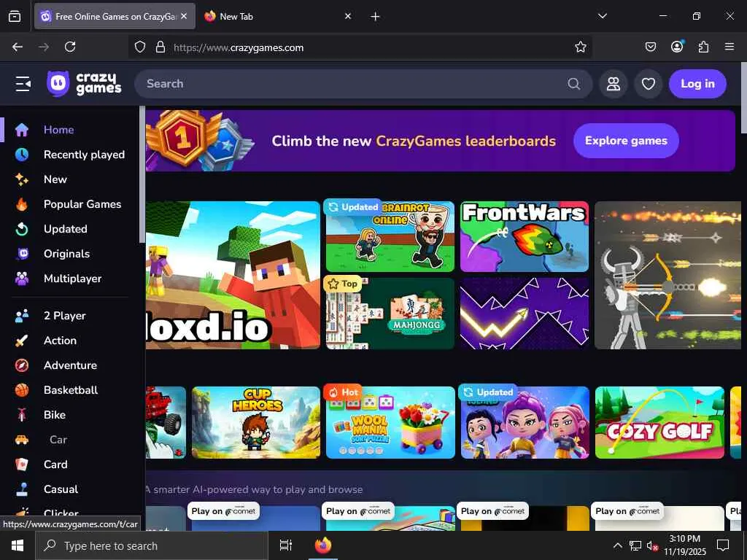Click the Explore games button
The height and width of the screenshot is (560, 747).
(x=626, y=141)
